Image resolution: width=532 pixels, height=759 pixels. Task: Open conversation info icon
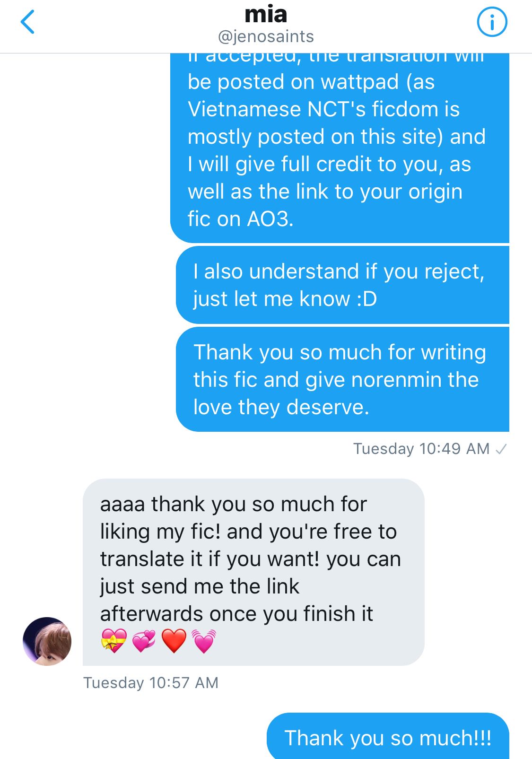coord(492,22)
